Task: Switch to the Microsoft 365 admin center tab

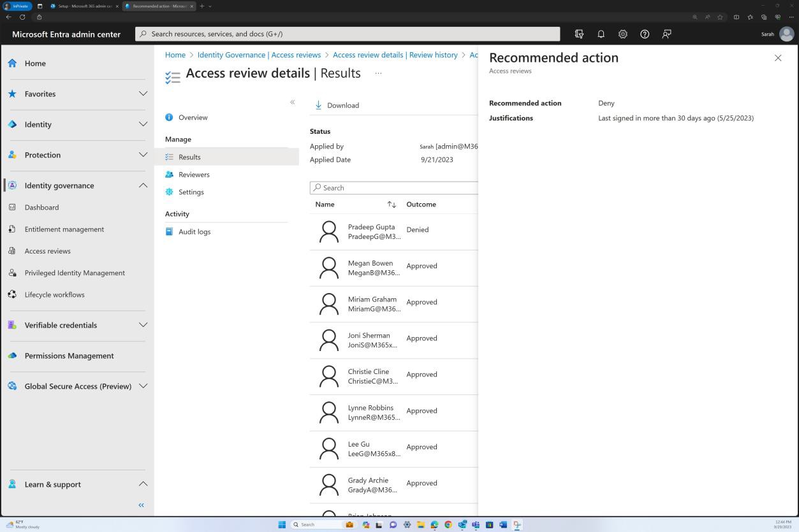Action: [83, 6]
